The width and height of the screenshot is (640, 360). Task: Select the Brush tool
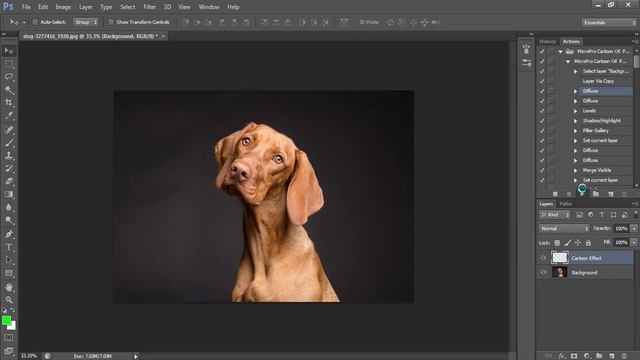(9, 143)
